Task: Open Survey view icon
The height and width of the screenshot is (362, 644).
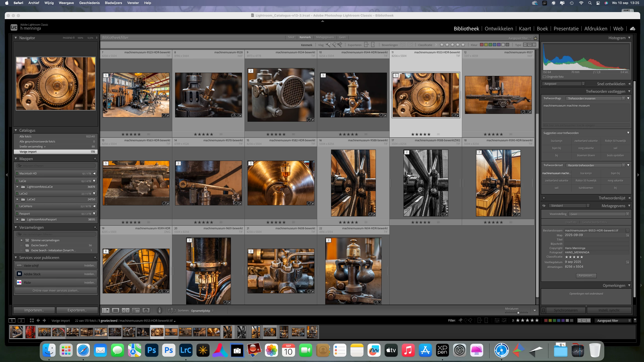Action: [136, 310]
